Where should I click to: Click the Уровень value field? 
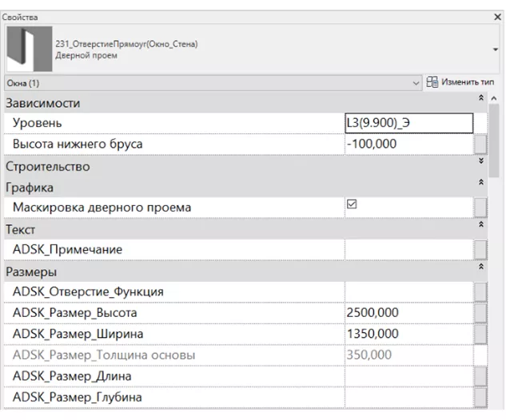[x=408, y=124]
